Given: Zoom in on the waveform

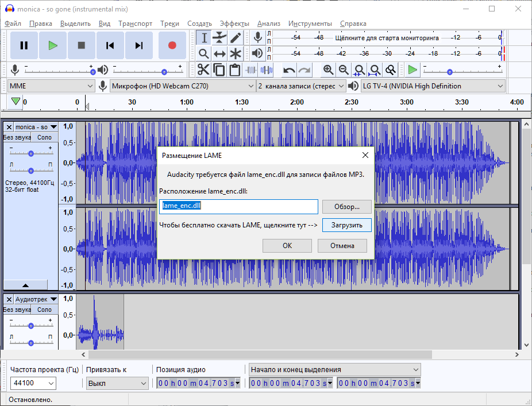Looking at the screenshot, I should tap(328, 70).
